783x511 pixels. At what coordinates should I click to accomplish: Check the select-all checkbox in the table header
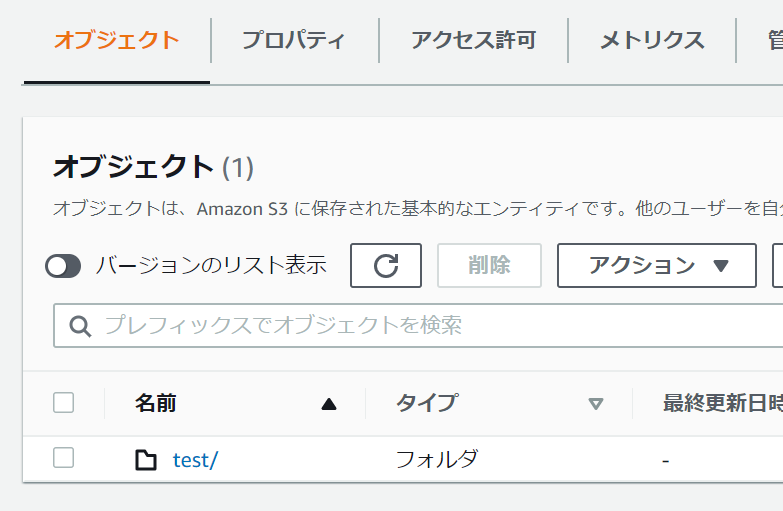(64, 403)
